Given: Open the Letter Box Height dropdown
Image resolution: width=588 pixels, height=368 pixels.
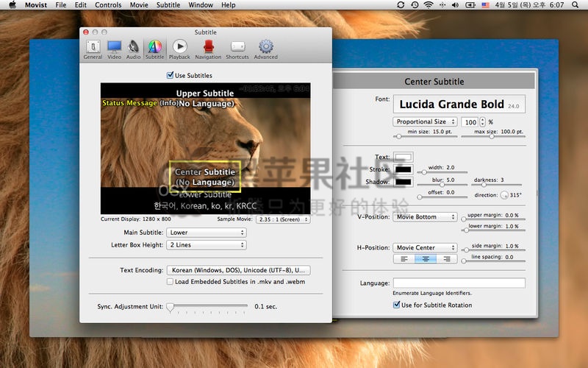Looking at the screenshot, I should 207,245.
